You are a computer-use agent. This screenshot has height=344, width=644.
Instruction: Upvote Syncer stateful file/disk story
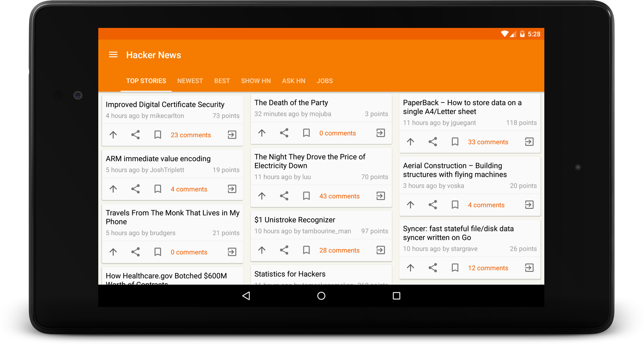pos(411,268)
